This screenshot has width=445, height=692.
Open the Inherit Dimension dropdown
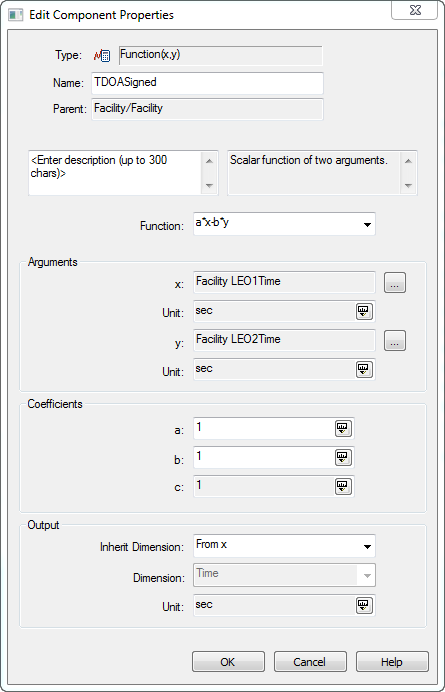tap(366, 547)
